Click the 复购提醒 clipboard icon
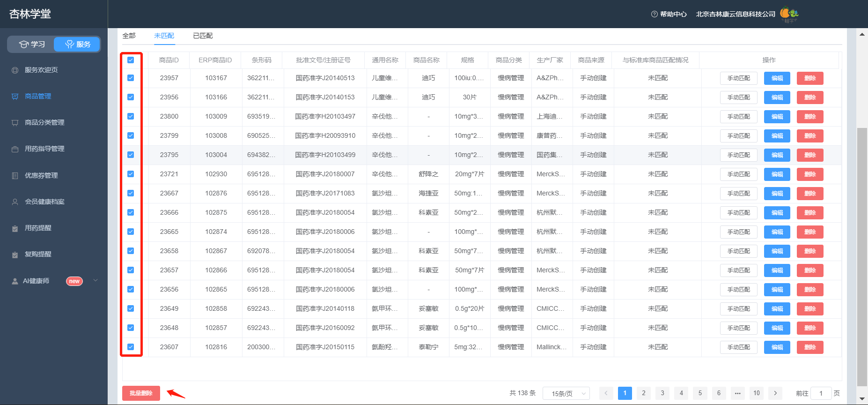868x405 pixels. point(15,255)
